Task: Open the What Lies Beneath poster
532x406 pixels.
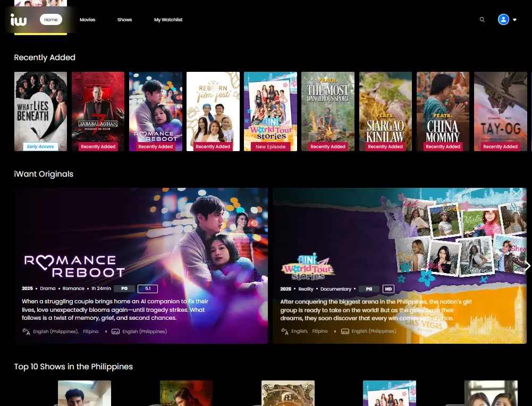Action: coord(41,111)
